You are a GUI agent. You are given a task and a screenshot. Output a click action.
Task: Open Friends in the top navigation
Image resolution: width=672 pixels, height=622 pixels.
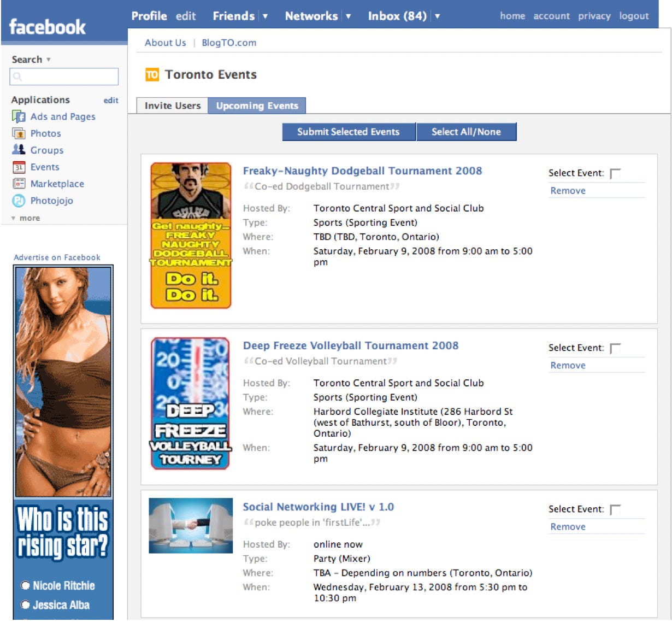234,16
